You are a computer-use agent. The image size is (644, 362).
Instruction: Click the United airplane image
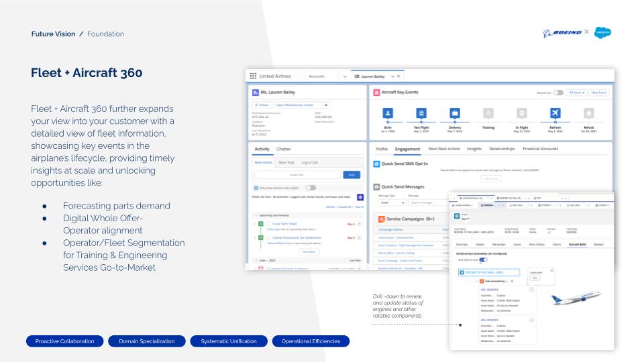coord(576,298)
